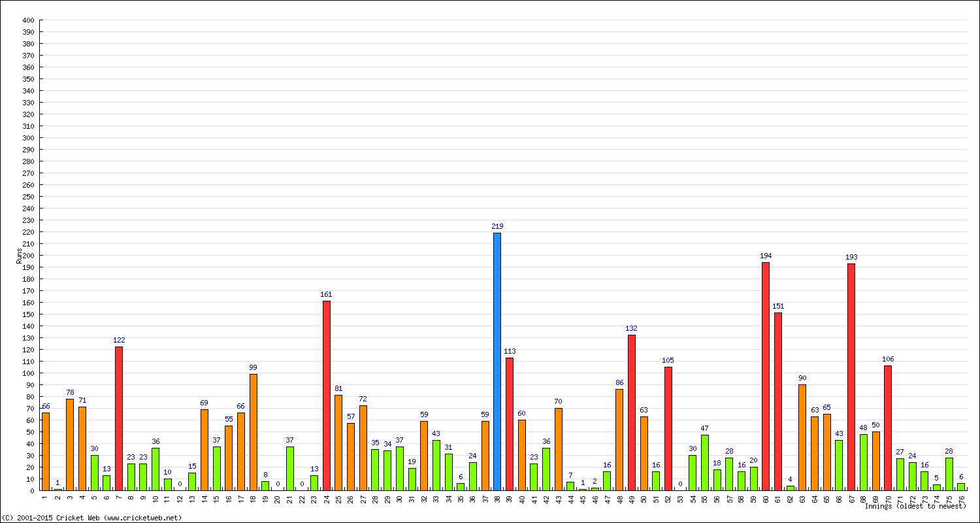Click the 400 tick label on Runs axis
The height and width of the screenshot is (523, 980).
(27, 20)
